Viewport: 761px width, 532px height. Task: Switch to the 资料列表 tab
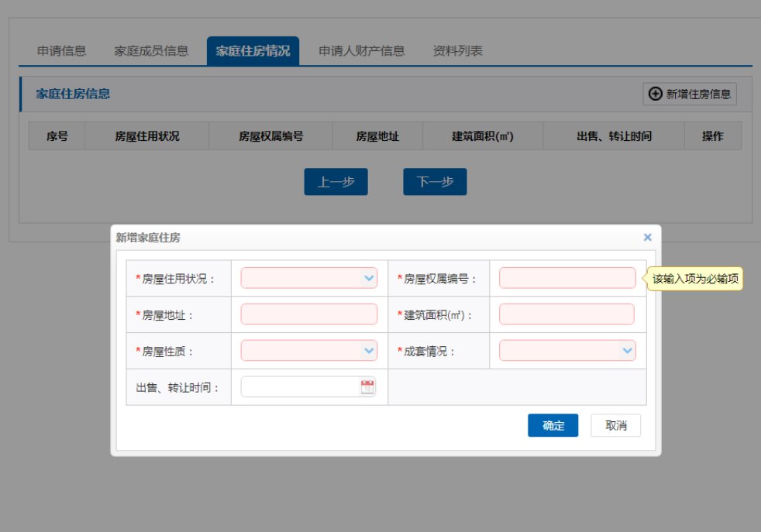pos(457,51)
